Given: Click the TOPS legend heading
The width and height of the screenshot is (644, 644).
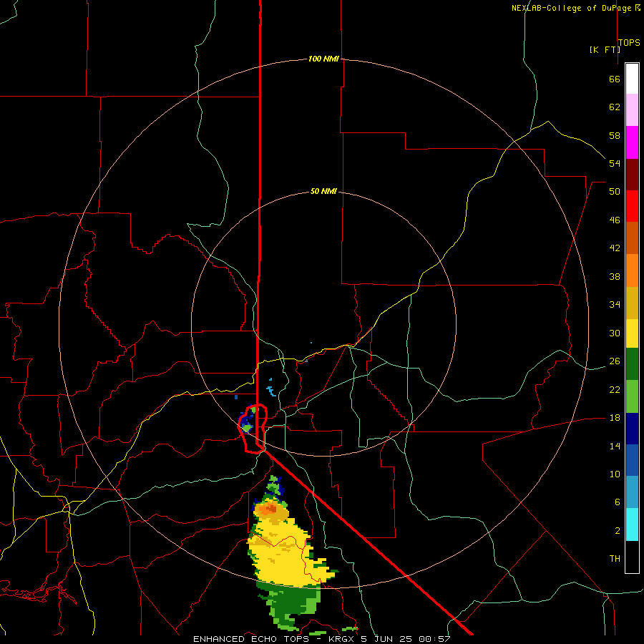Looking at the screenshot, I should pyautogui.click(x=629, y=42).
